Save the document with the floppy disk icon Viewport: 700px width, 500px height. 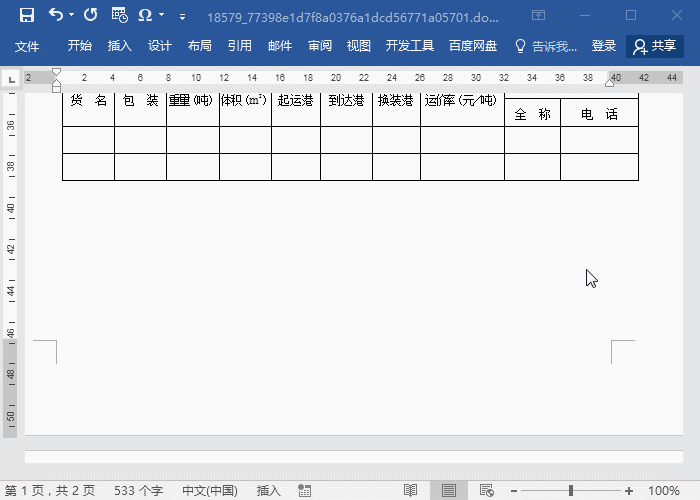coord(27,15)
